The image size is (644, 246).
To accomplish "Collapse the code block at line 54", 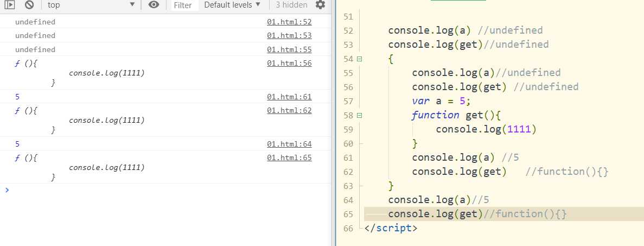I will tap(359, 59).
